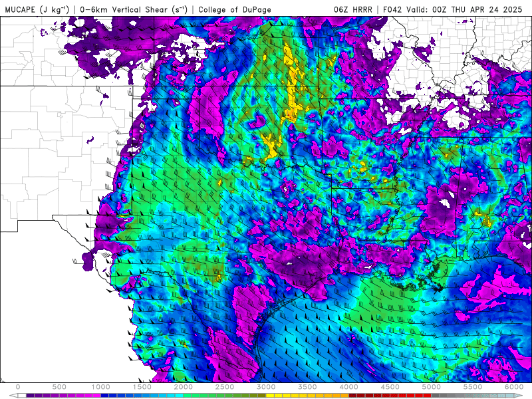The image size is (532, 399).
Task: Select the 6000 legend value
Action: pos(514,387)
